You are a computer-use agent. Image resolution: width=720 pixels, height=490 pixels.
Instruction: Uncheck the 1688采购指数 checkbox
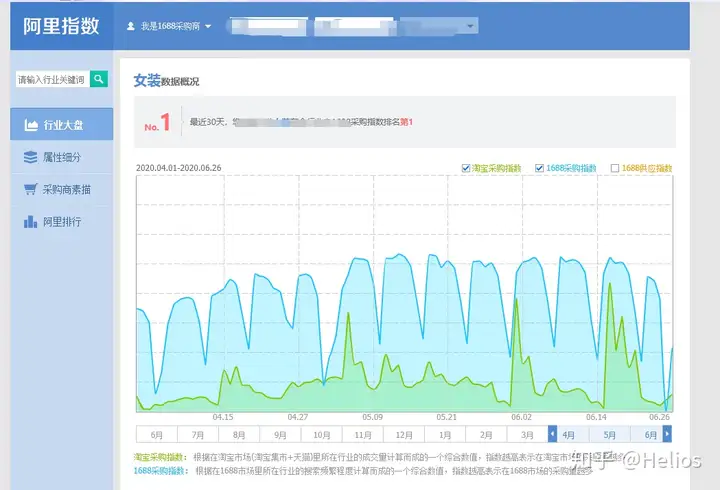540,168
